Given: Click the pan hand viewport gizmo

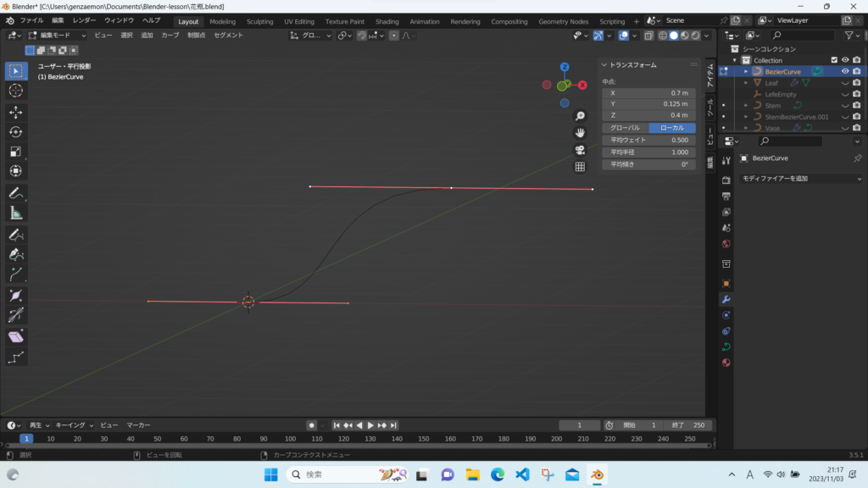Looking at the screenshot, I should 580,133.
